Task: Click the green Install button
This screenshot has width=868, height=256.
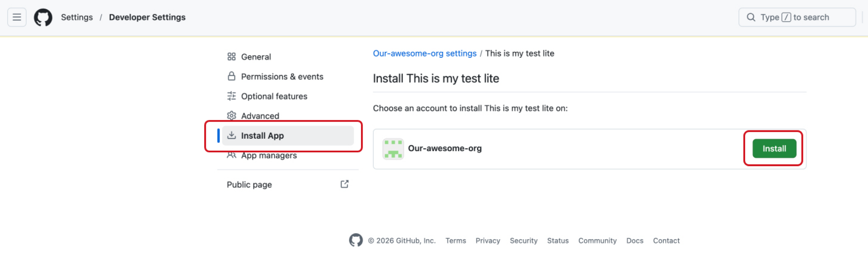Action: pos(774,149)
